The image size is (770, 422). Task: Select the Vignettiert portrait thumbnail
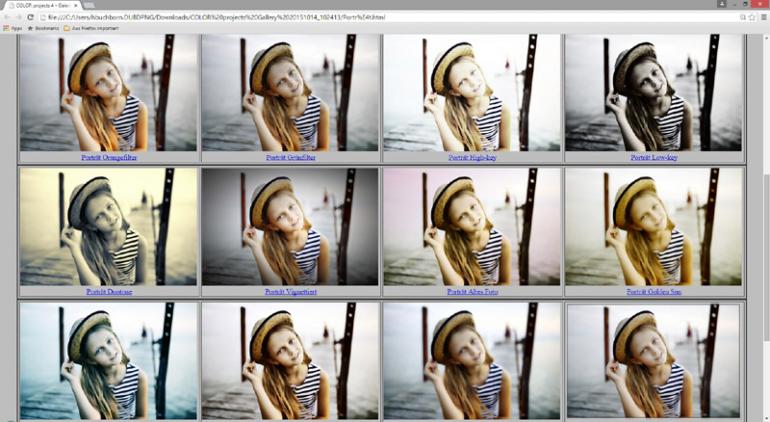(x=290, y=226)
